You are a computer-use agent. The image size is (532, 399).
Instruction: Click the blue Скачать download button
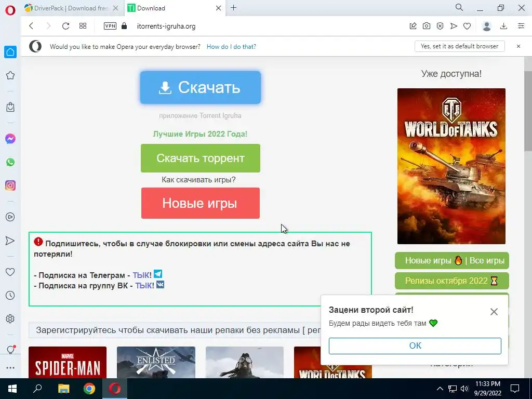coord(201,87)
